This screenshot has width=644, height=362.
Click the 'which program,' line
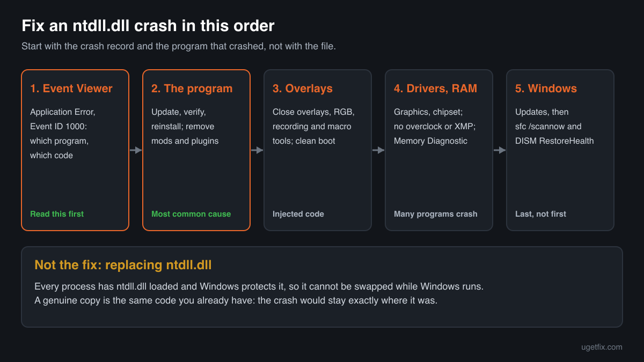tap(59, 141)
